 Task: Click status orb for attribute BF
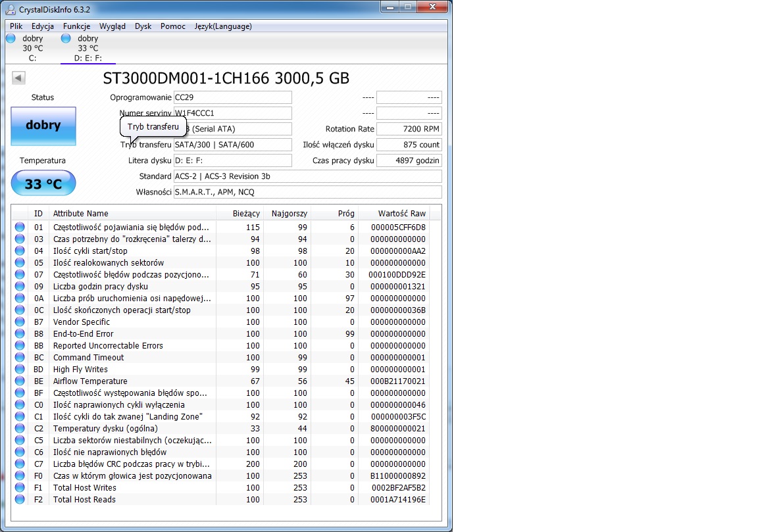click(20, 393)
